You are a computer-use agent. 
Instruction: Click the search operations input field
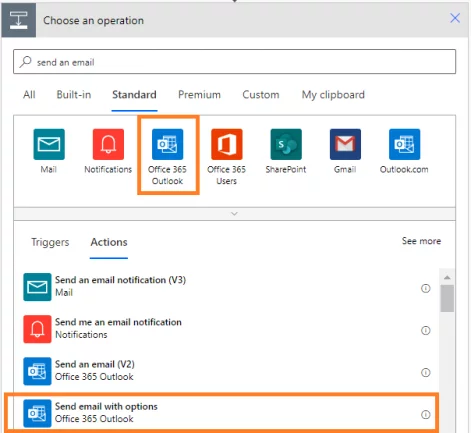[234, 62]
